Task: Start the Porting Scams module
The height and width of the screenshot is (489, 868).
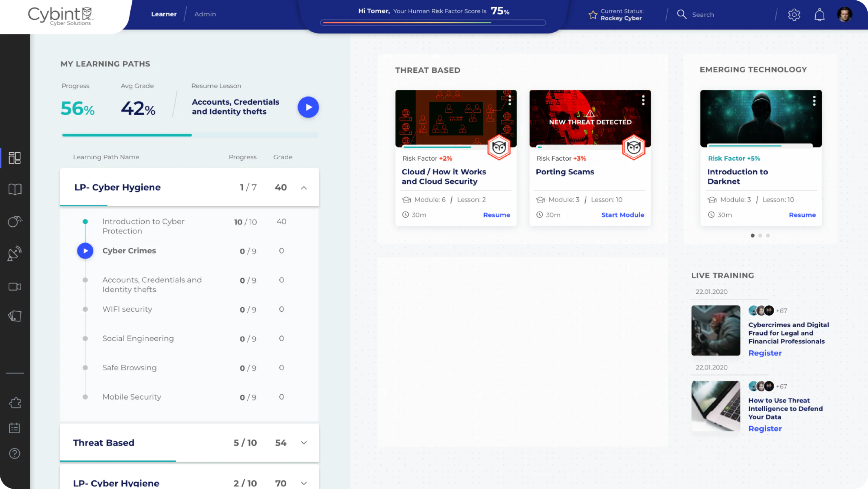Action: [x=622, y=215]
